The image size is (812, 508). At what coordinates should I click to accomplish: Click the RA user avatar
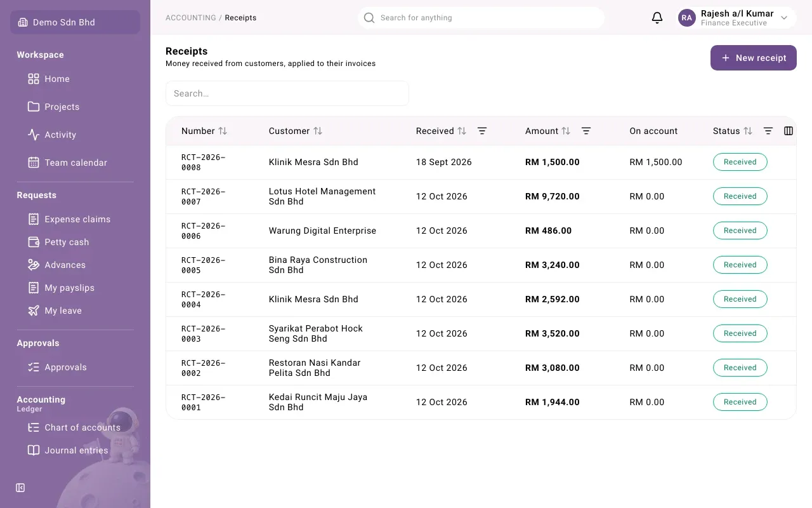coord(687,18)
